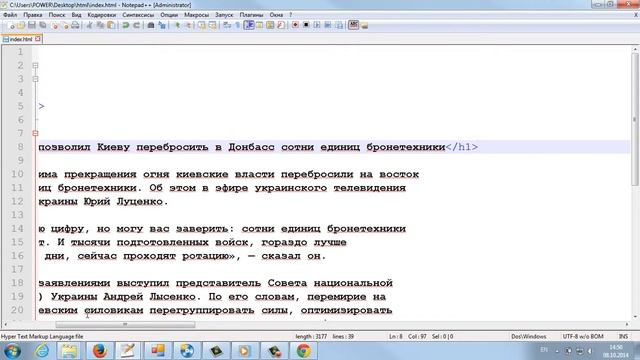
Task: Toggle the INS insert mode indicator
Action: pyautogui.click(x=623, y=336)
